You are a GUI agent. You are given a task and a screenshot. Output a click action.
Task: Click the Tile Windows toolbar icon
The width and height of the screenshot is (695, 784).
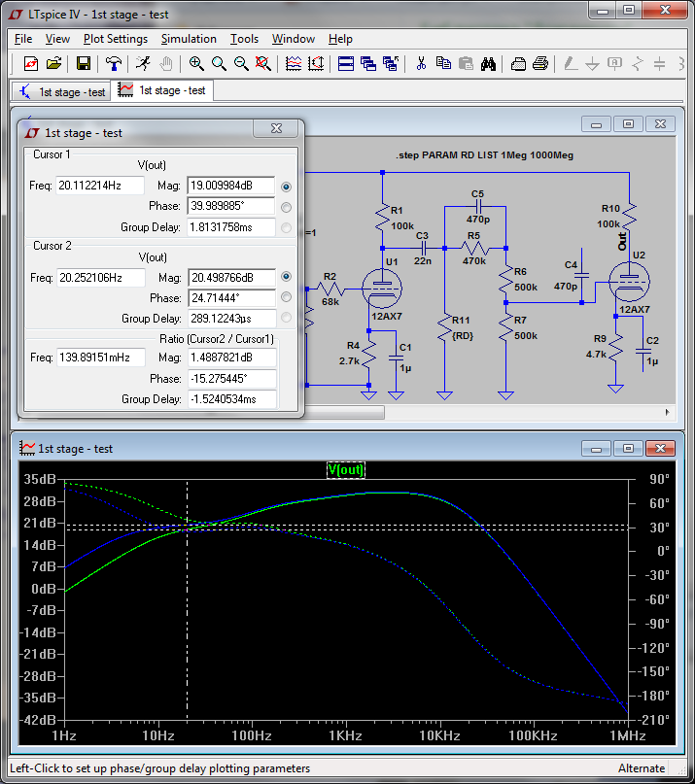345,64
